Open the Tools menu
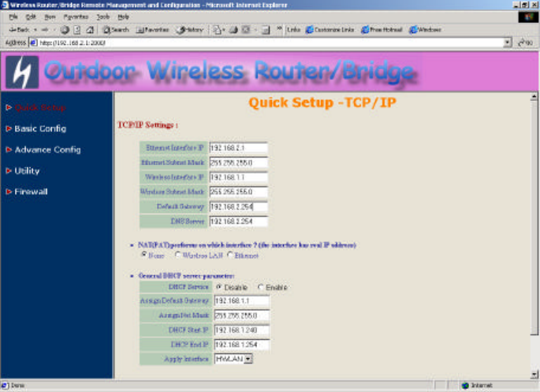540x392 pixels. pyautogui.click(x=102, y=17)
